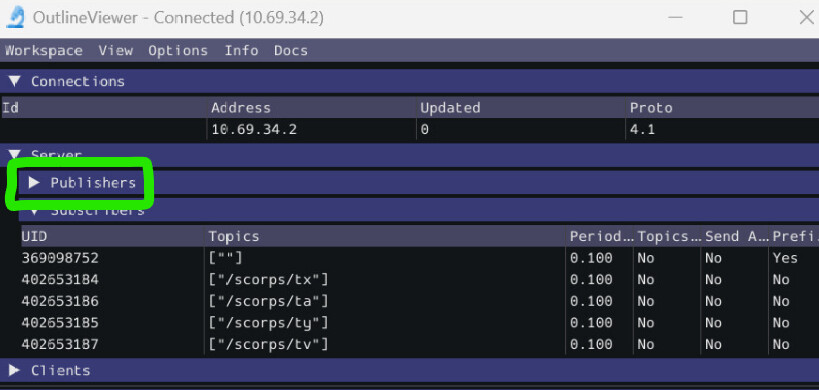
Task: Select the 10.69.34.2 address cell
Action: (254, 129)
